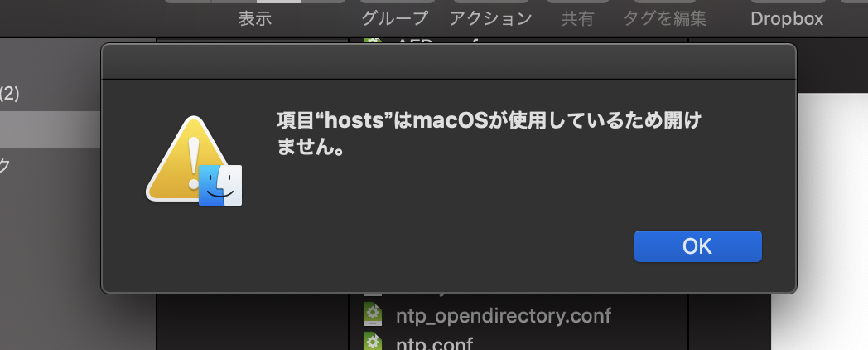Click the partially hidden file icon above the dialog
868x350 pixels.
[373, 41]
